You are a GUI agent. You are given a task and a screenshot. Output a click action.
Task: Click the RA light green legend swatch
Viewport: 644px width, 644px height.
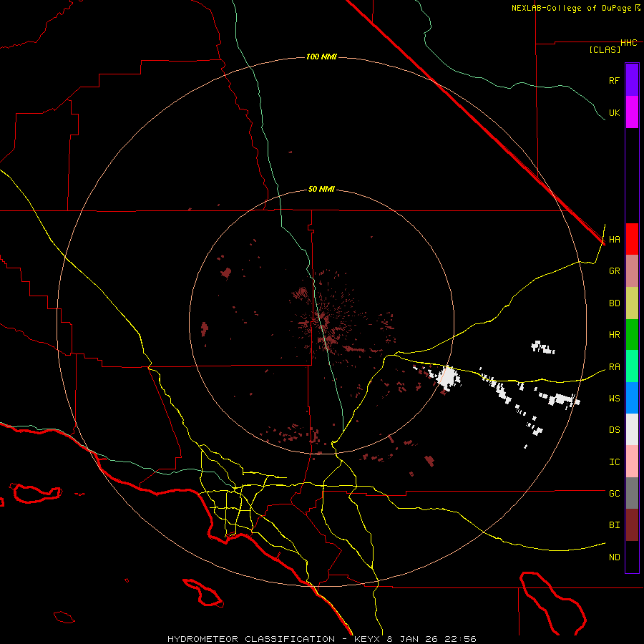(x=632, y=366)
